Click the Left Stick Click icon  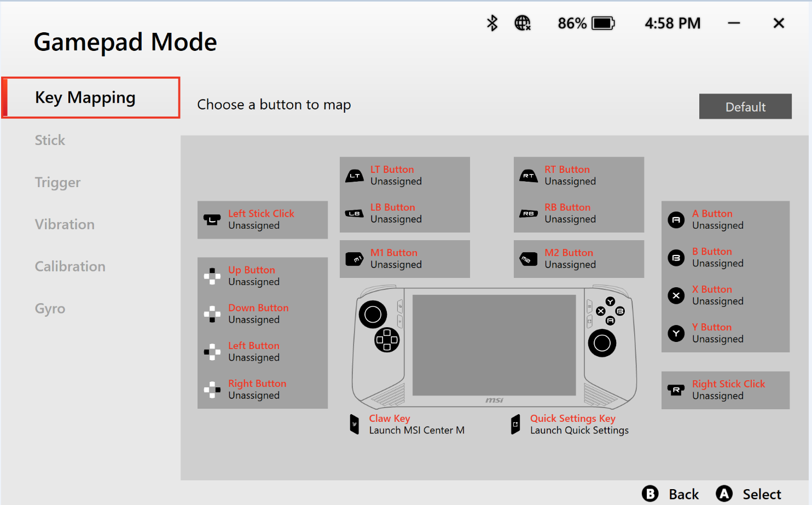pyautogui.click(x=212, y=219)
